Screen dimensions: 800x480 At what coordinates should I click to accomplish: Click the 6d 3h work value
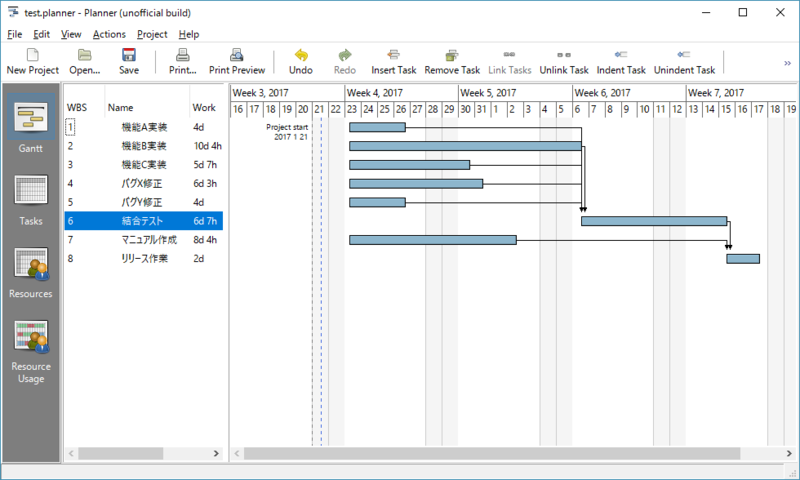point(205,184)
